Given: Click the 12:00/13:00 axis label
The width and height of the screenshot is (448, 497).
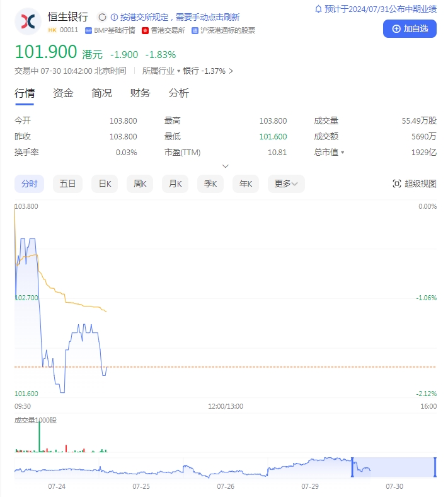Looking at the screenshot, I should coord(226,406).
